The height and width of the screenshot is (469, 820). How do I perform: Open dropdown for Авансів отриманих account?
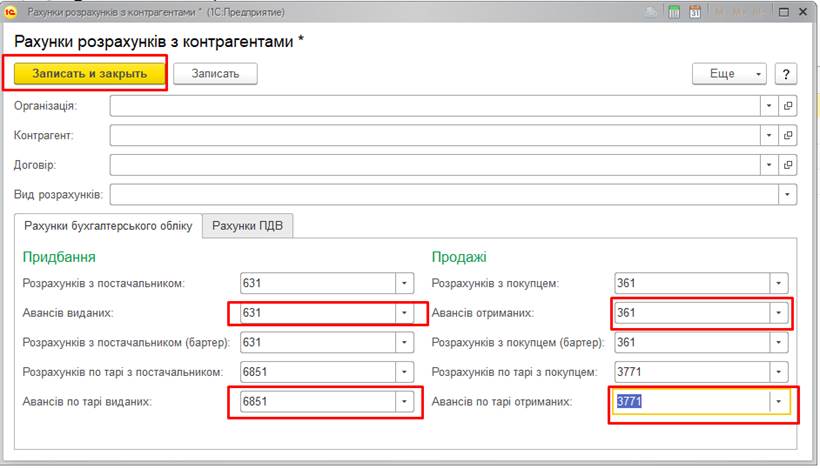coord(778,313)
